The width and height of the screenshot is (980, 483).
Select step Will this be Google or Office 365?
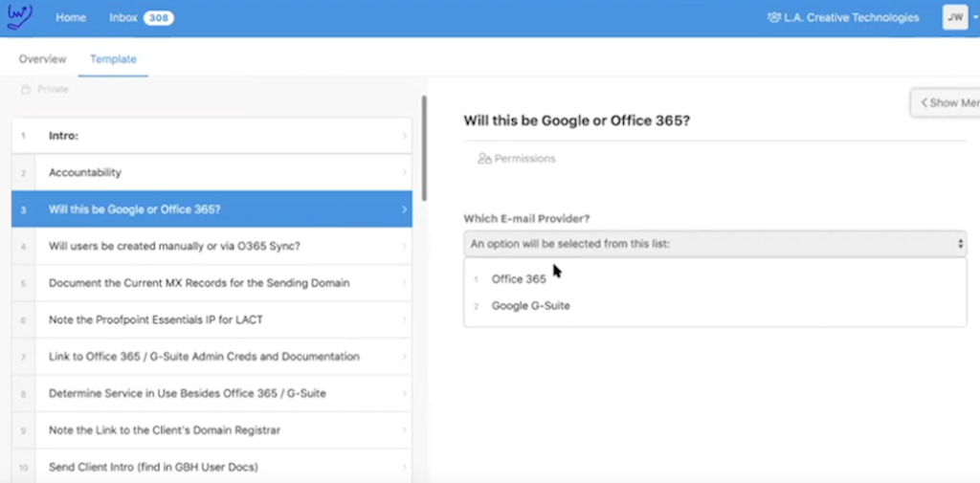pos(212,209)
